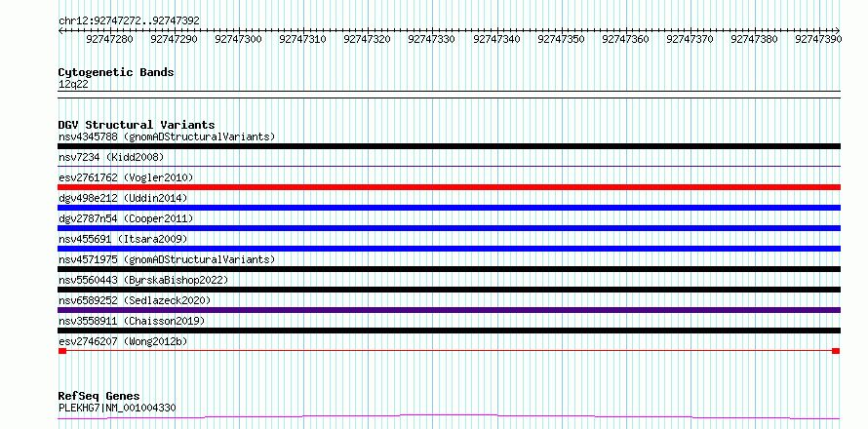Open variant label nsv5560443 (ByrskaBishop2022)
This screenshot has height=429, width=868.
click(142, 280)
